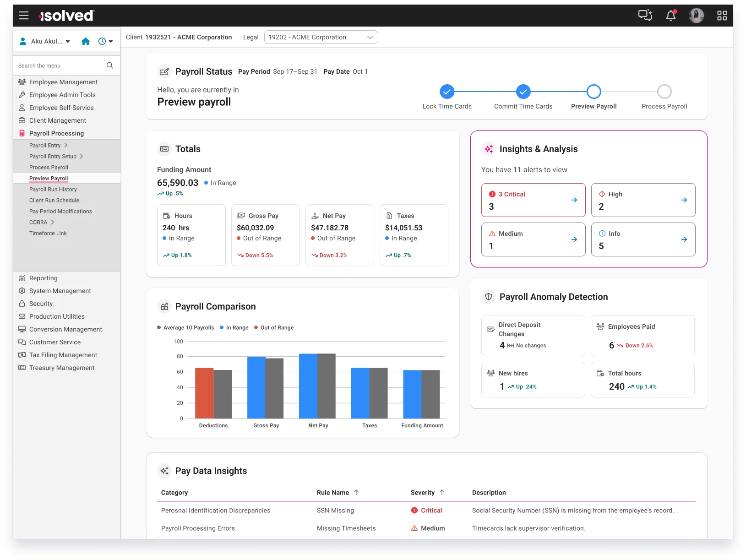Expand the Legal company dropdown
746x560 pixels.
coord(321,37)
